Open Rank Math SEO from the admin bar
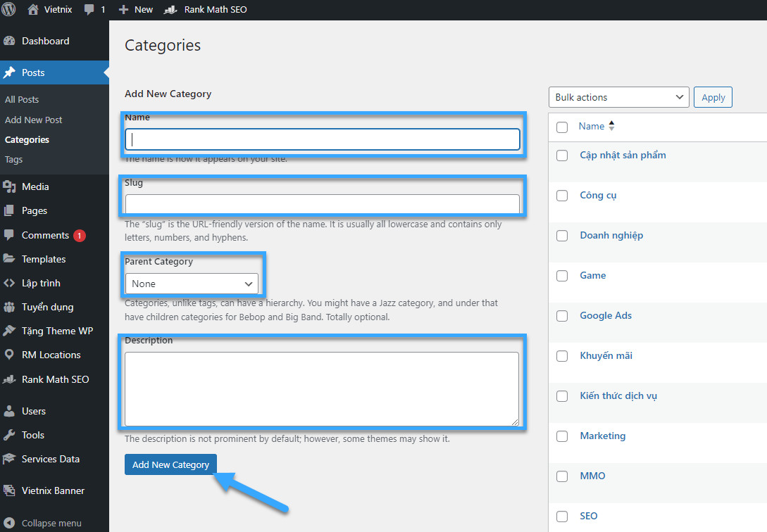 pos(205,9)
